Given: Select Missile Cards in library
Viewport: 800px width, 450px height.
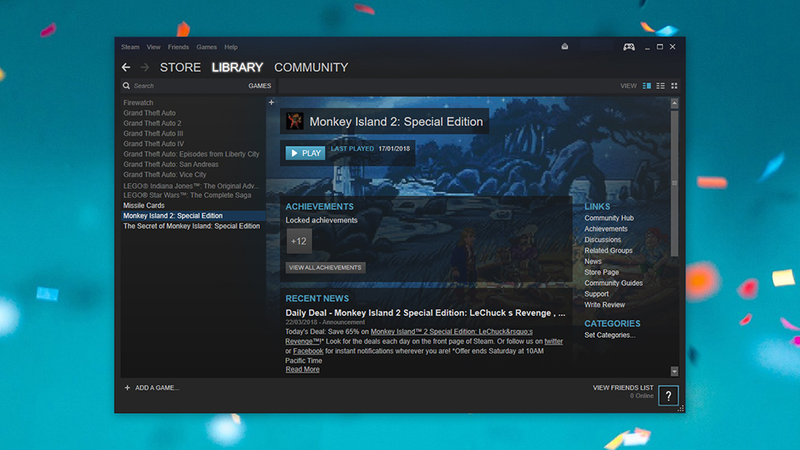Looking at the screenshot, I should 144,205.
